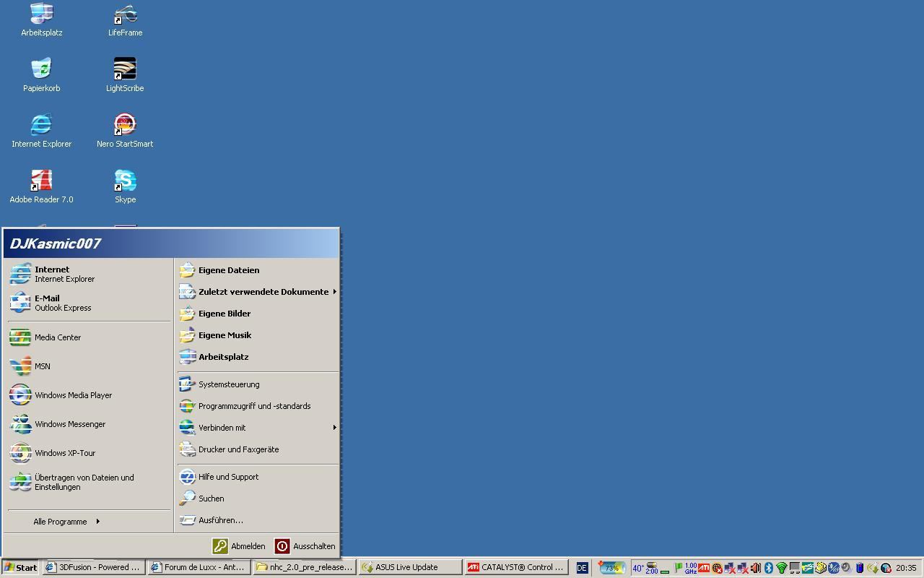Expand Alle Programme submenu

tap(66, 522)
